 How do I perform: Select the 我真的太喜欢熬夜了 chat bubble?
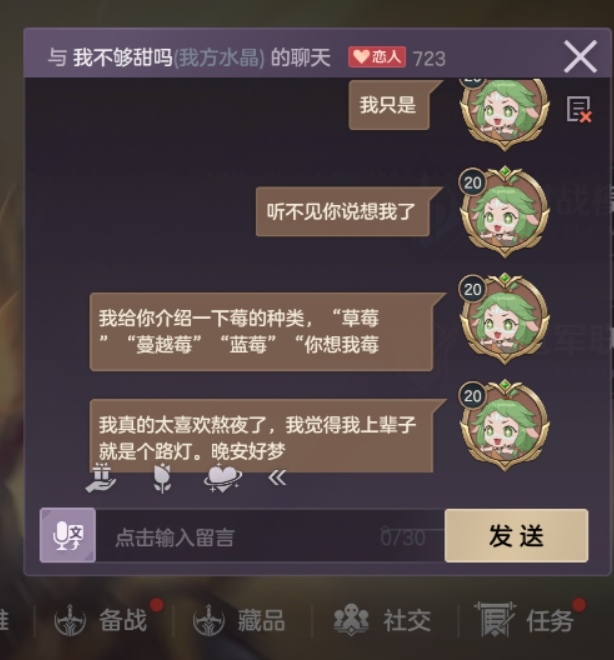tap(261, 436)
